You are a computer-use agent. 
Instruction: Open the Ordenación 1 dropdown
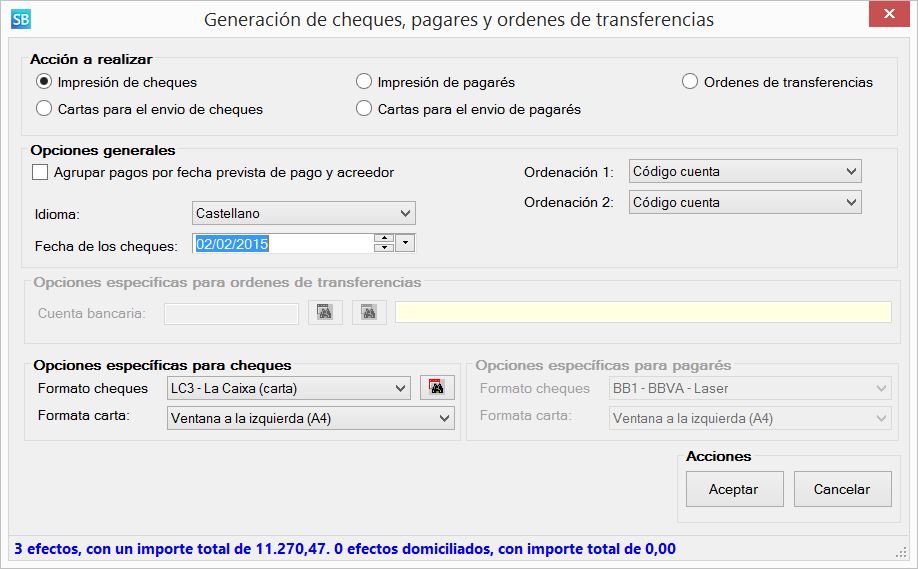[x=745, y=171]
